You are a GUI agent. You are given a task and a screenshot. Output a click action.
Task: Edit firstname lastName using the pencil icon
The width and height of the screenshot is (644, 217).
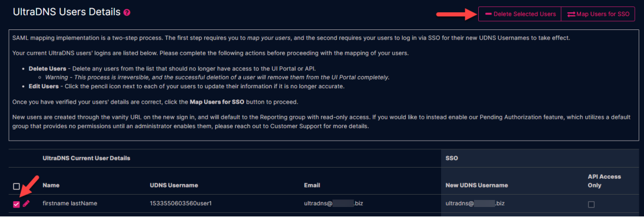26,203
